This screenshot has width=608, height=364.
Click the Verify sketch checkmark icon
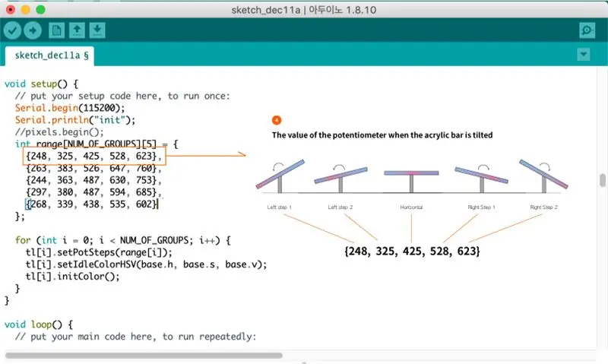click(x=12, y=30)
